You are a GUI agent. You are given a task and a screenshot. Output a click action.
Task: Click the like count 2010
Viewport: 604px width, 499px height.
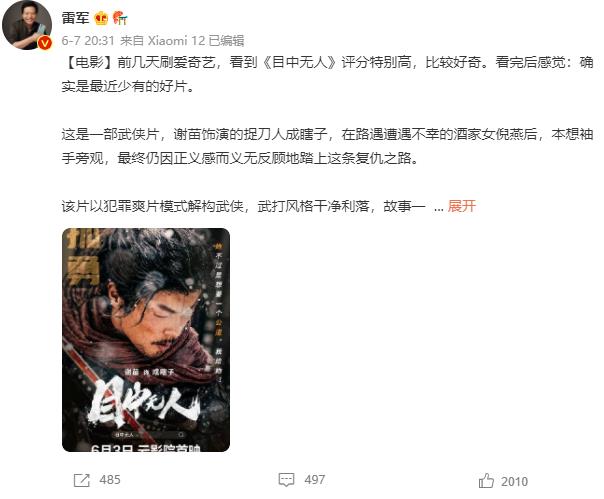[x=515, y=482]
